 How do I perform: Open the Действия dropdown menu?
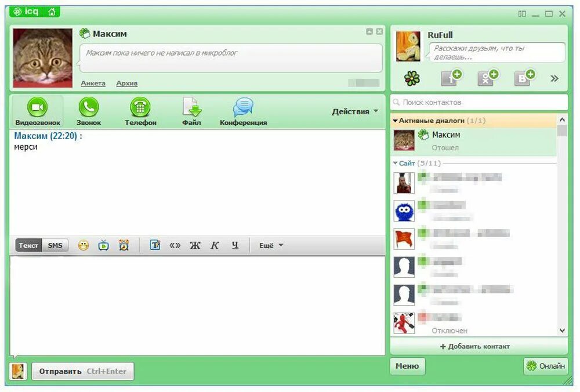355,111
